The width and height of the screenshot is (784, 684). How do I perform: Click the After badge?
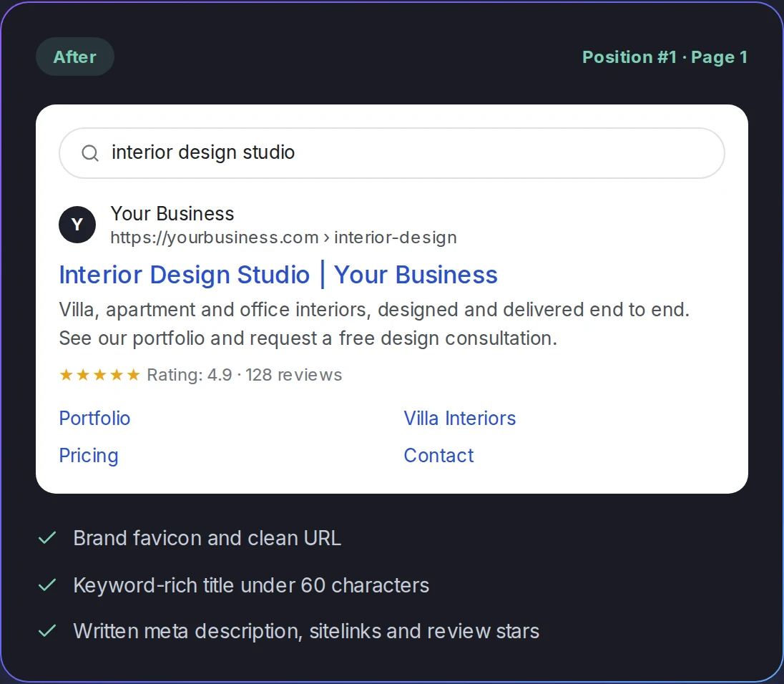click(75, 57)
